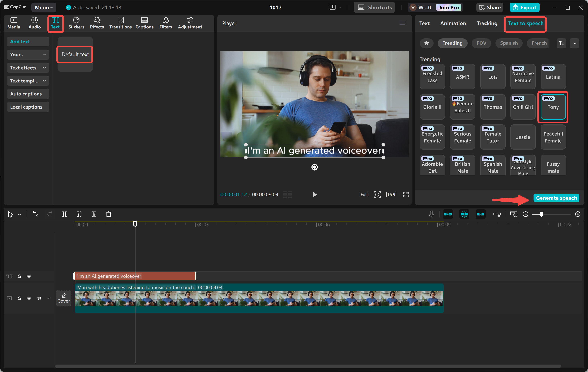Toggle video track visibility eye
This screenshot has height=372, width=588.
(29, 298)
